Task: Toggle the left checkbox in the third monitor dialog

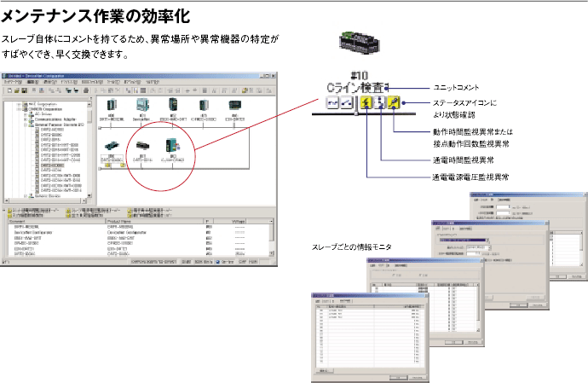Action: (x=393, y=276)
